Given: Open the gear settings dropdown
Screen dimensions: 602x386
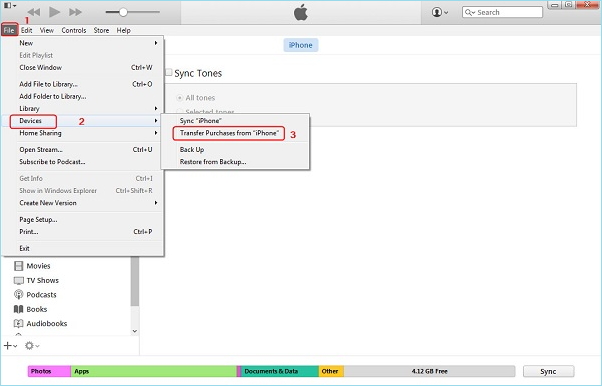Looking at the screenshot, I should [32, 346].
